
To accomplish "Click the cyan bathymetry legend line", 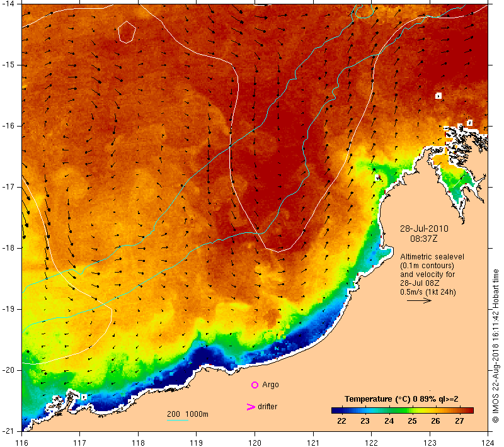I will coord(178,420).
